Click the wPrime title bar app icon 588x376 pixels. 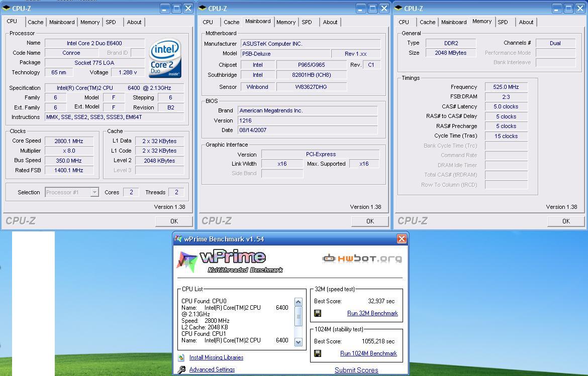[178, 239]
